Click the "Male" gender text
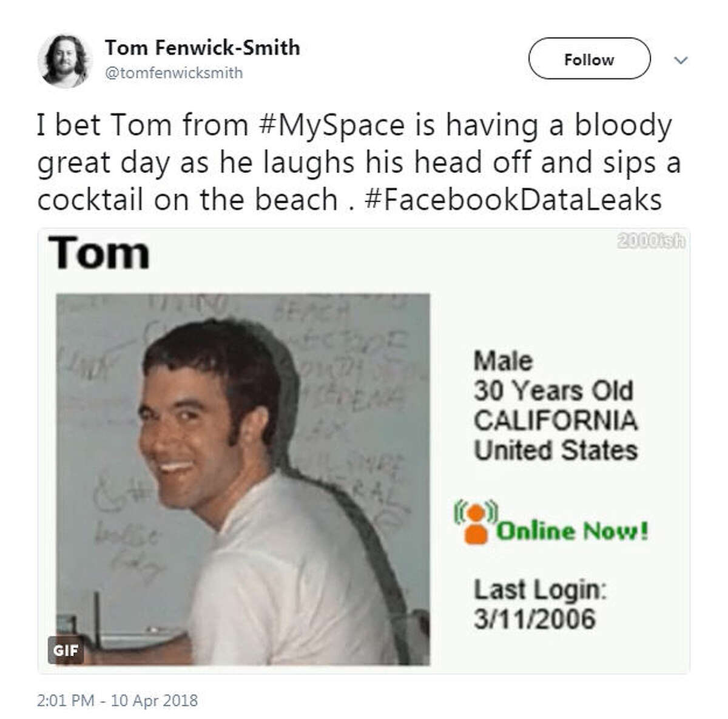This screenshot has width=728, height=719. point(503,361)
